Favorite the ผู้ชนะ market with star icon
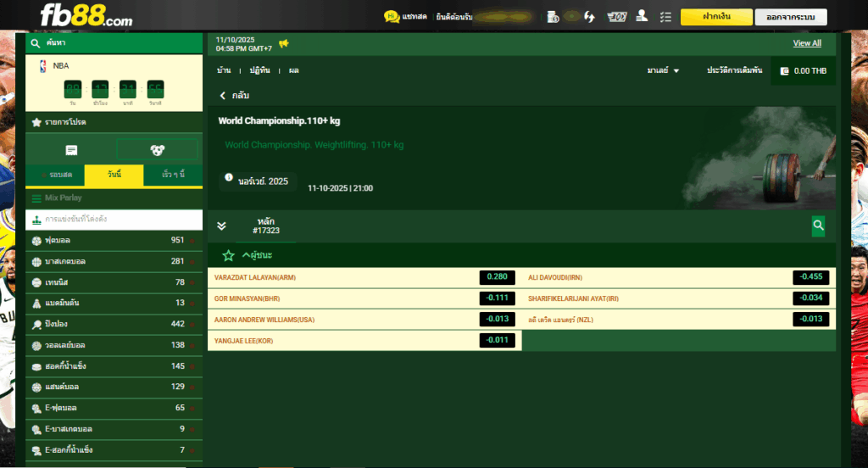Screen dimensions: 868x468 click(228, 255)
